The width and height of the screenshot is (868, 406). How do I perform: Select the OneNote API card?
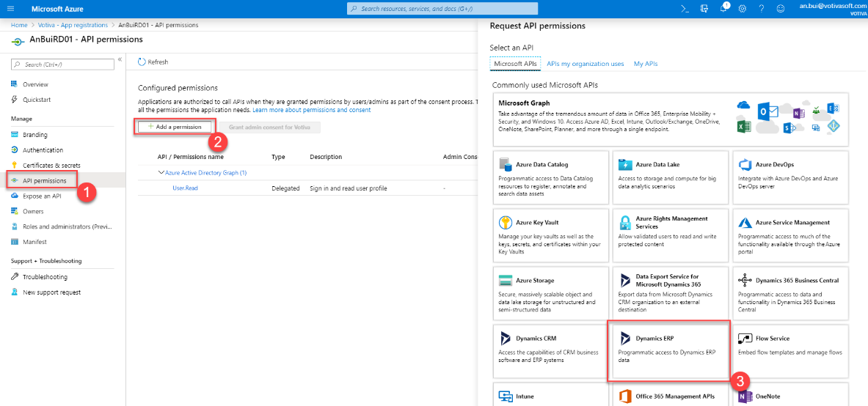(790, 394)
